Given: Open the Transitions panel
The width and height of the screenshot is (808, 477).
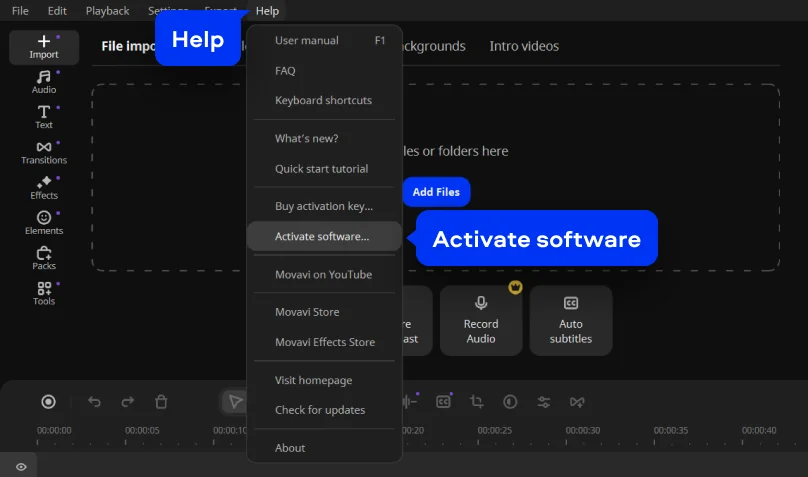Looking at the screenshot, I should click(44, 152).
